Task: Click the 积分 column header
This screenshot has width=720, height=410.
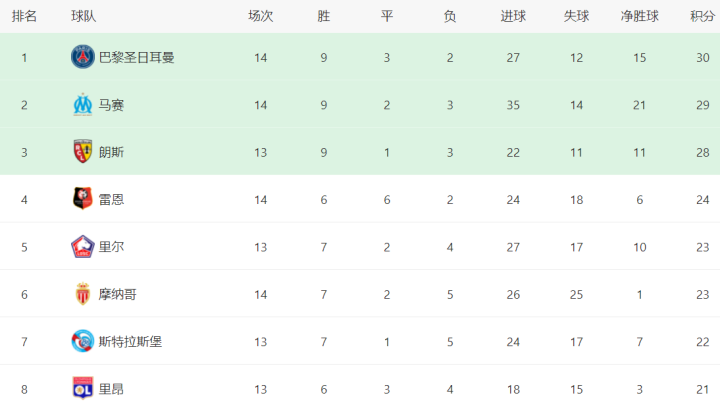Action: coord(702,16)
